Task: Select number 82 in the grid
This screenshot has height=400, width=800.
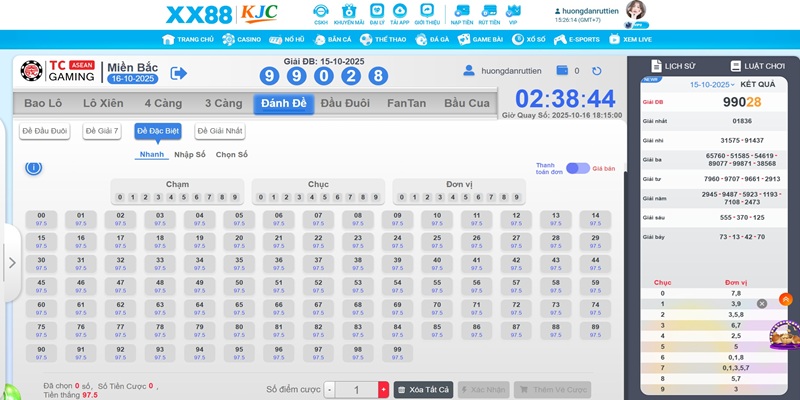Action: (x=318, y=331)
